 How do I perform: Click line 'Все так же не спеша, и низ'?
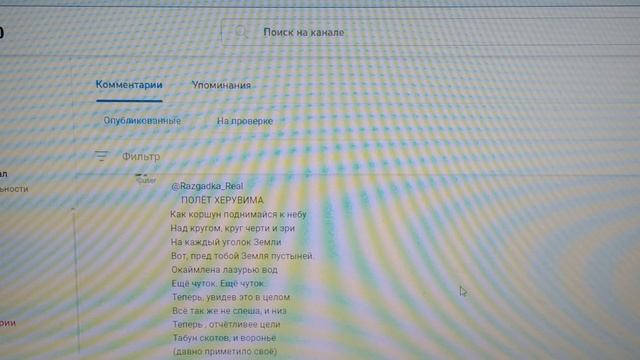(229, 311)
